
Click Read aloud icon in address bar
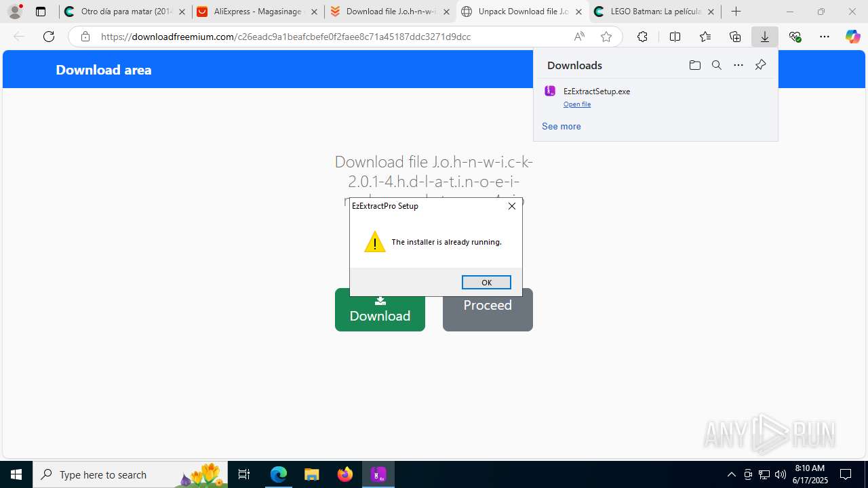(x=579, y=37)
